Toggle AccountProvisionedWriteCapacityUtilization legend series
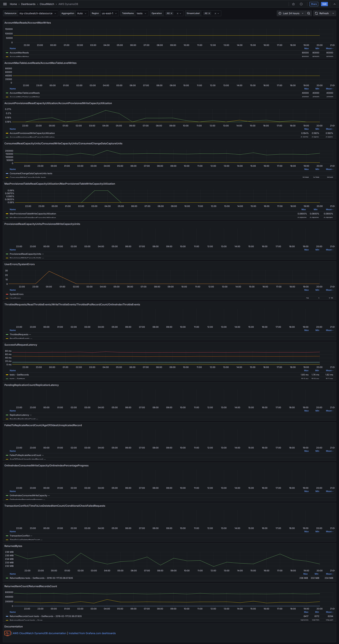The image size is (339, 644). 32,133
